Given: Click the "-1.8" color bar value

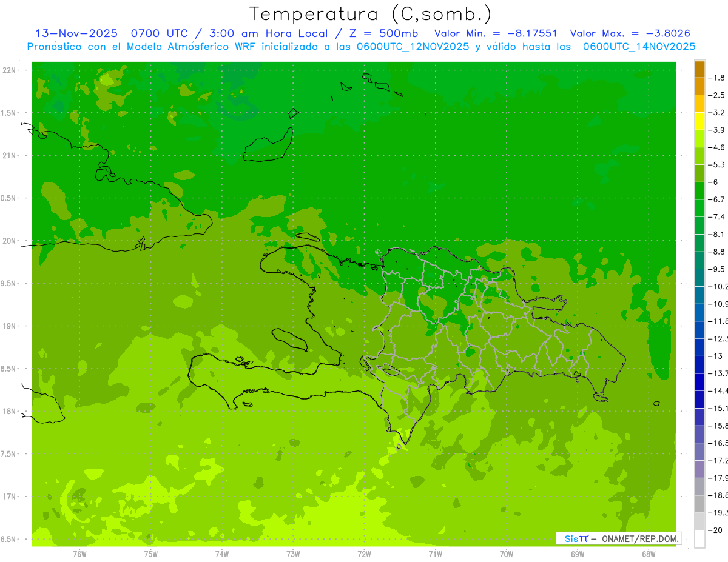Looking at the screenshot, I should tap(717, 78).
